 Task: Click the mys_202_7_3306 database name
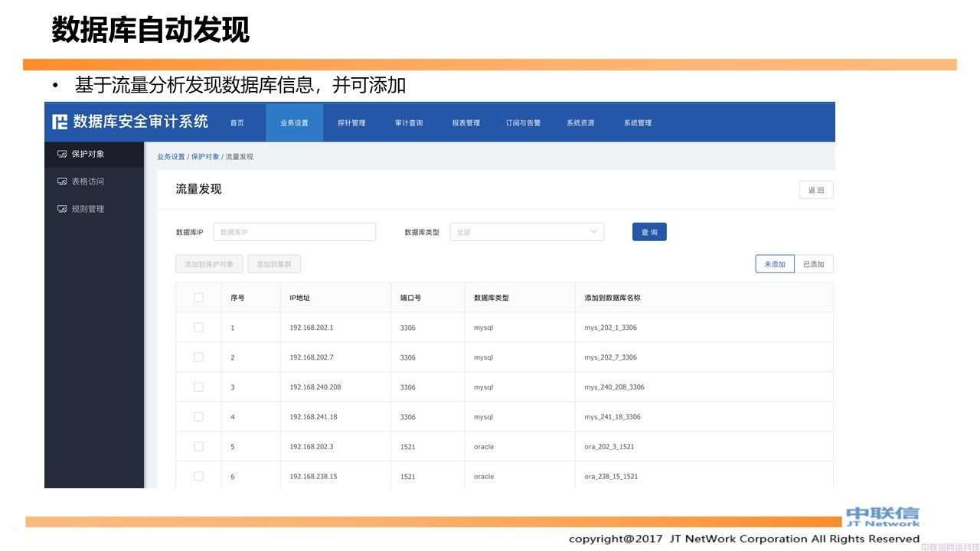tap(610, 357)
